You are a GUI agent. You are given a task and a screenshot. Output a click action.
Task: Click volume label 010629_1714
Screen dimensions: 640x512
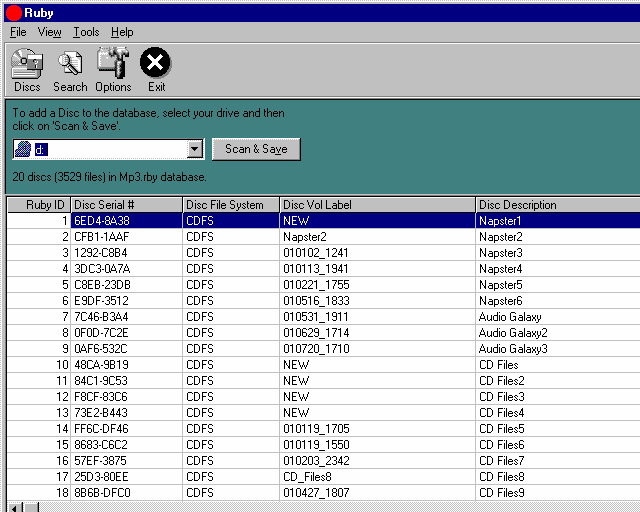pos(378,333)
